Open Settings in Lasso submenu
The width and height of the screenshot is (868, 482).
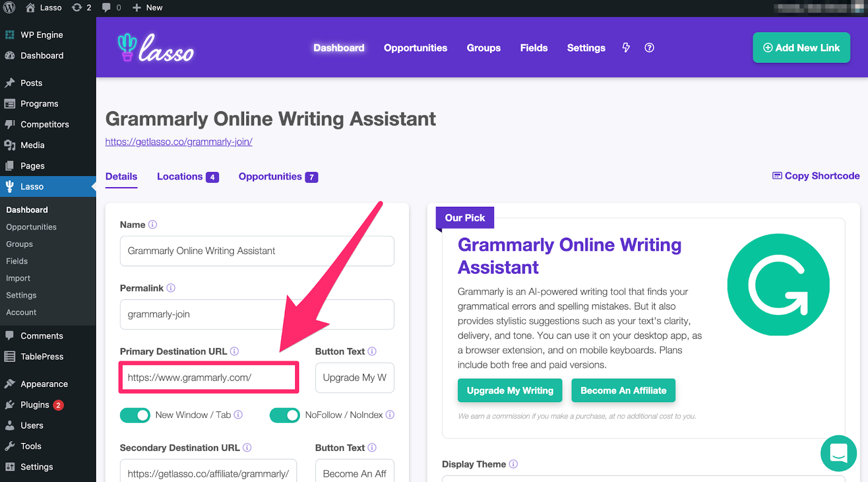tap(21, 295)
